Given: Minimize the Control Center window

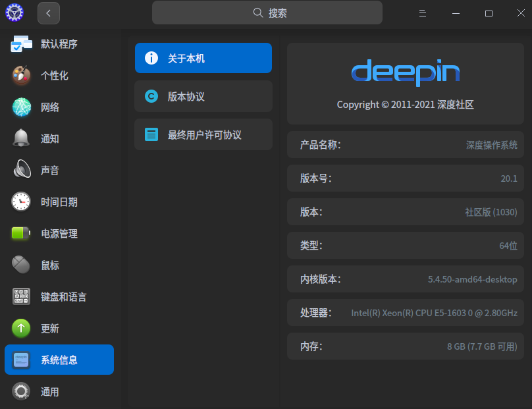Looking at the screenshot, I should pos(456,14).
